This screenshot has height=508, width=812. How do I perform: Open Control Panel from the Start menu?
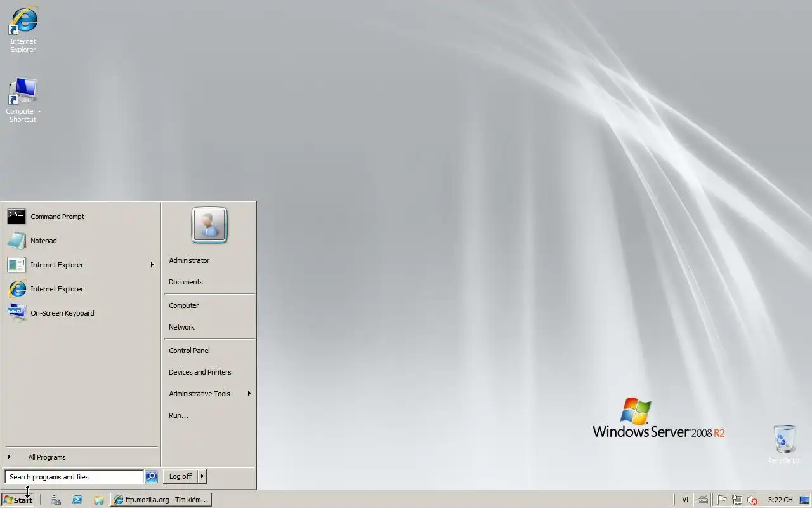[209, 351]
